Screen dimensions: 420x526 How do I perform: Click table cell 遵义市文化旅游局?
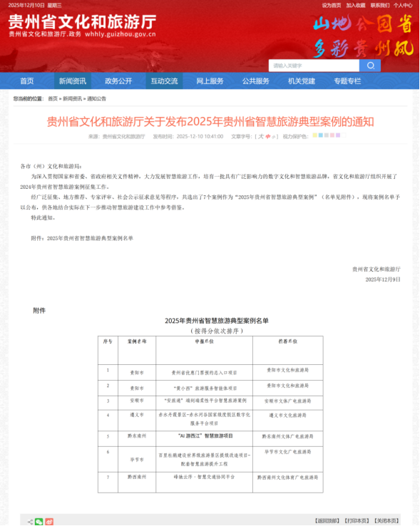287,416
